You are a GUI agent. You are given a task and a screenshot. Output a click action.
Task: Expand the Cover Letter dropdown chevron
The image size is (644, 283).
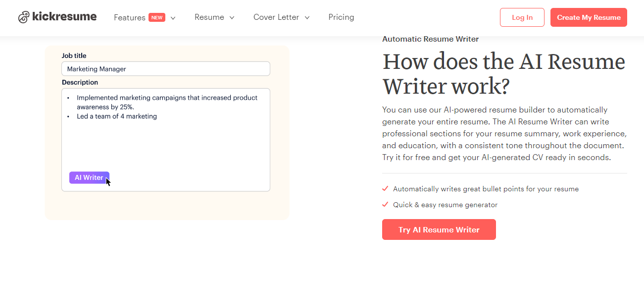(307, 18)
